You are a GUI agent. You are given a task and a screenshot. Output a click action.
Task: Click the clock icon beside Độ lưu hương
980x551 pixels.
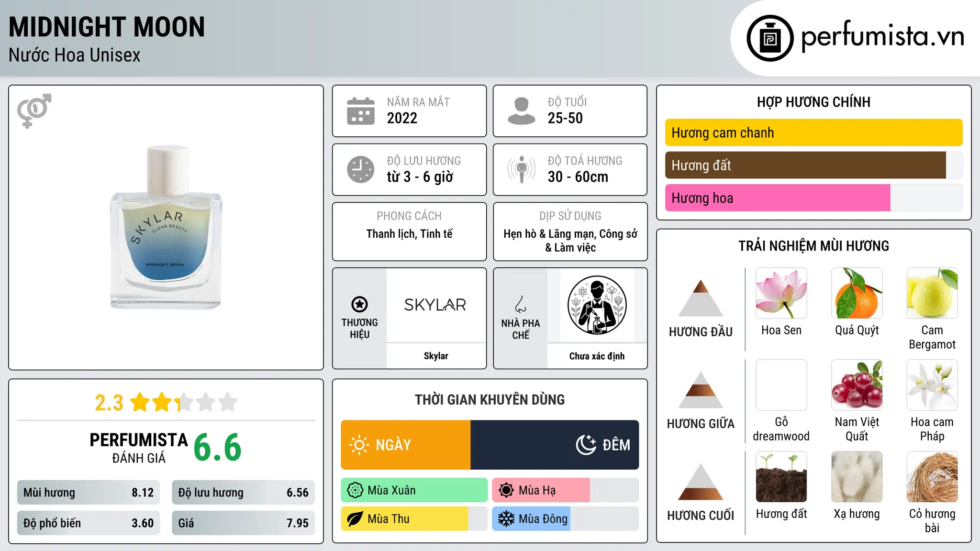(x=361, y=169)
